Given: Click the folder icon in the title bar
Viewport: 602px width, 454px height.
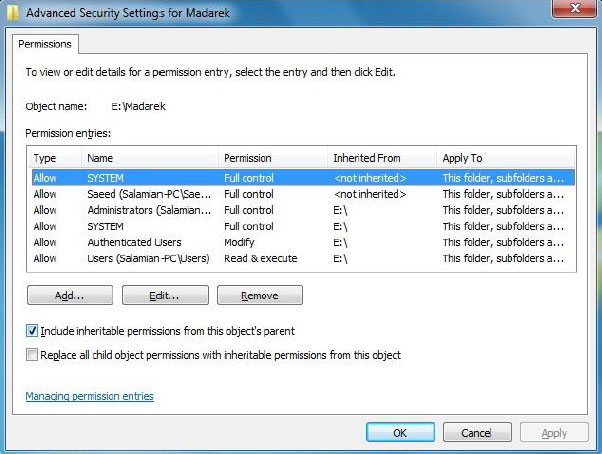Looking at the screenshot, I should click(x=12, y=10).
